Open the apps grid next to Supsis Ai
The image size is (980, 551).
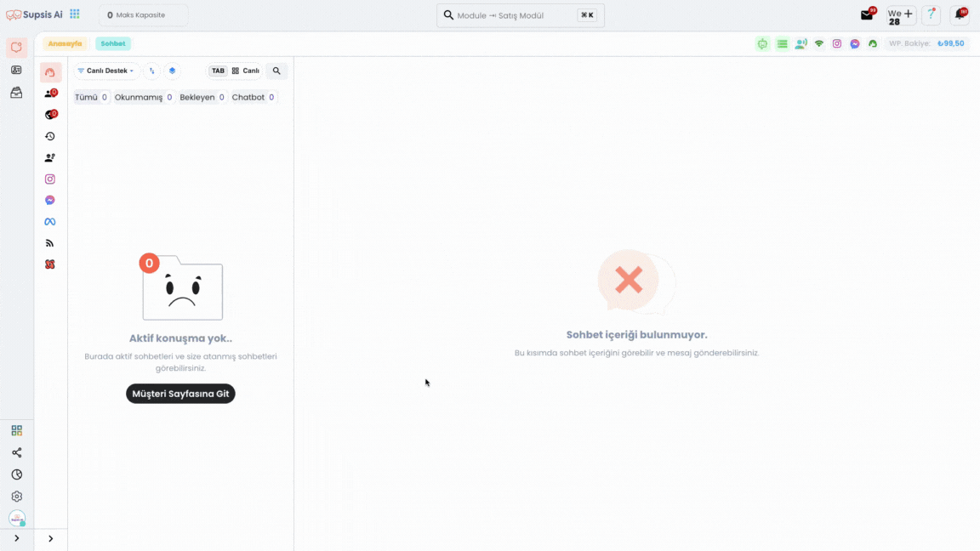click(74, 14)
